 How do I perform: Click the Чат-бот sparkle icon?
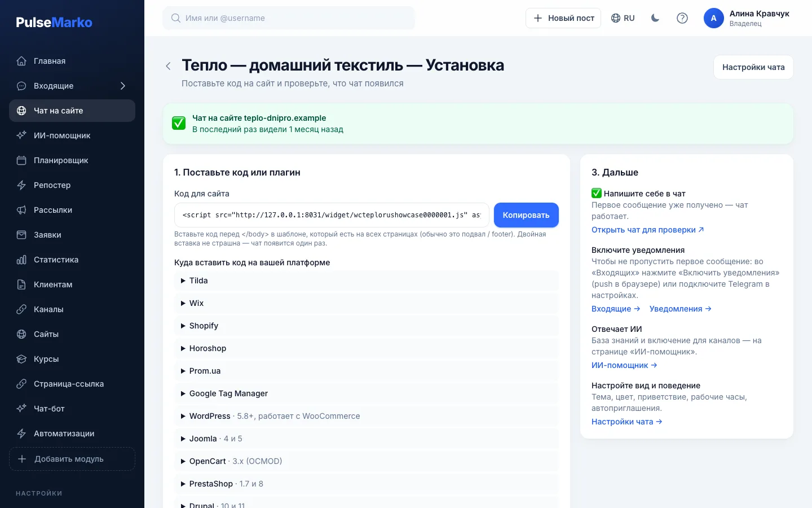click(21, 409)
